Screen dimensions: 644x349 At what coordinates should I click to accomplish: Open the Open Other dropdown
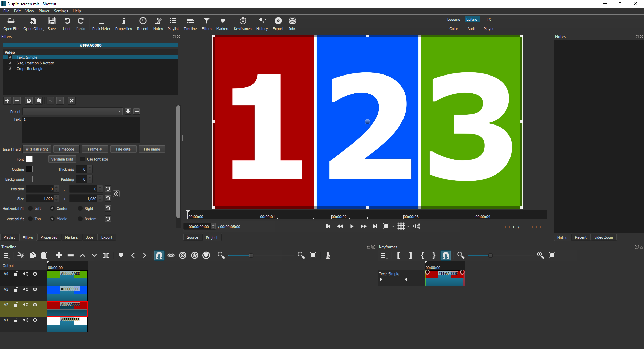coord(34,24)
